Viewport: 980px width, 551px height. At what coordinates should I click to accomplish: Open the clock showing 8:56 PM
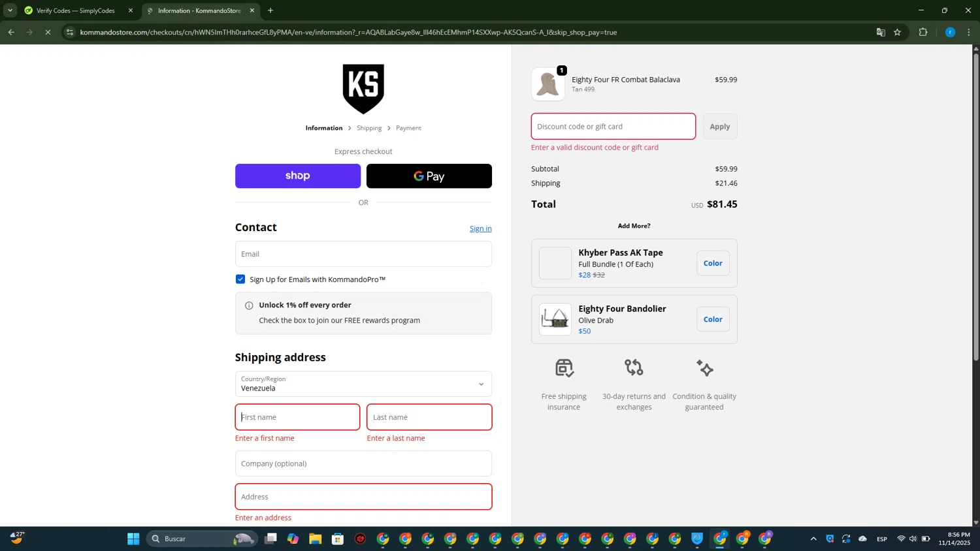(x=955, y=539)
